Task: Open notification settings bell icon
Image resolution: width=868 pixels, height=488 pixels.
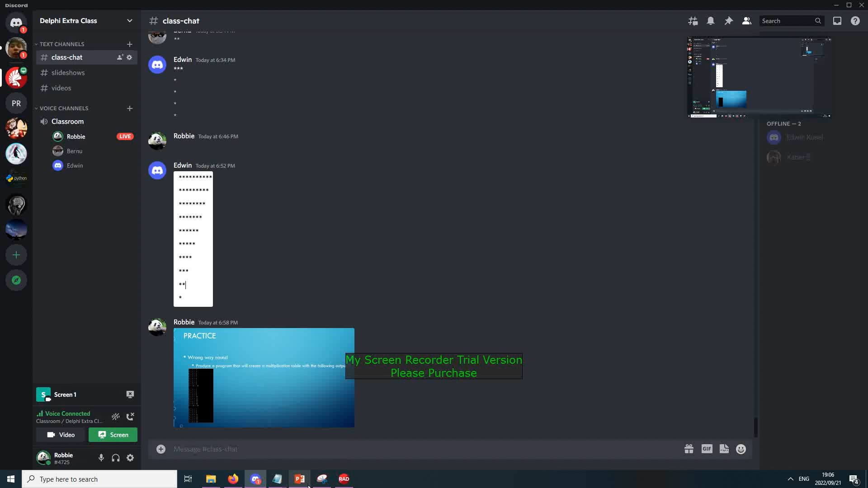Action: click(x=711, y=21)
